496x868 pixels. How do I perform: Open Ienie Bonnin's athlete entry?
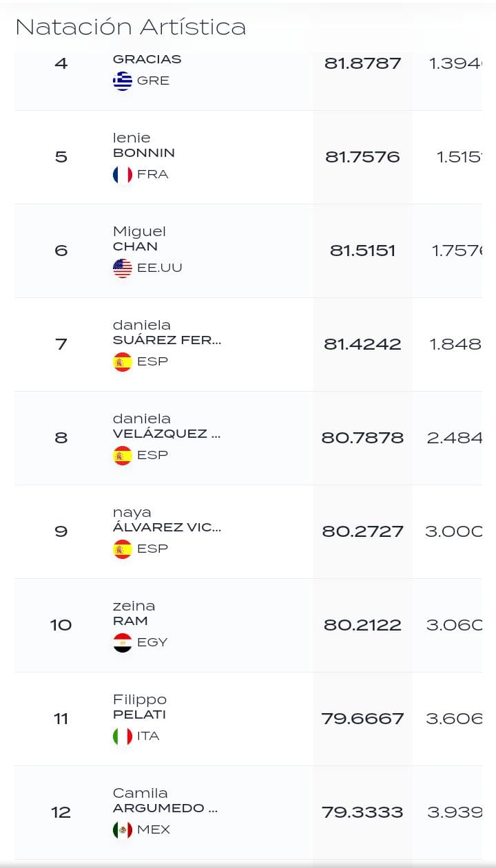pyautogui.click(x=144, y=145)
